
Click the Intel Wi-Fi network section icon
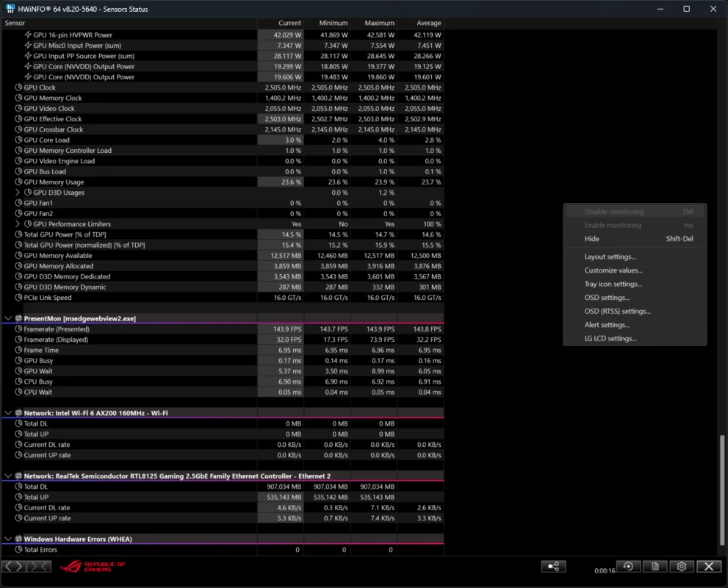tap(18, 413)
